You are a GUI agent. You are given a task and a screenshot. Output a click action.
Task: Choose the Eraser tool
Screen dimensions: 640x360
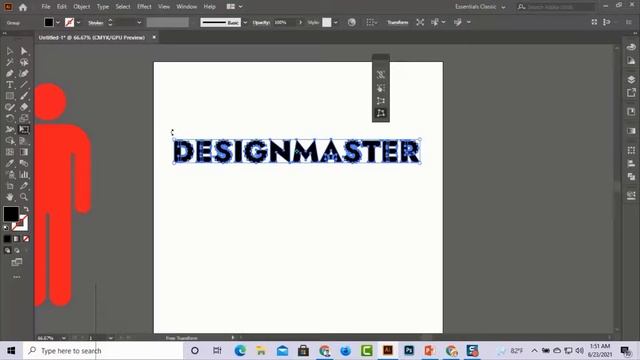24,107
